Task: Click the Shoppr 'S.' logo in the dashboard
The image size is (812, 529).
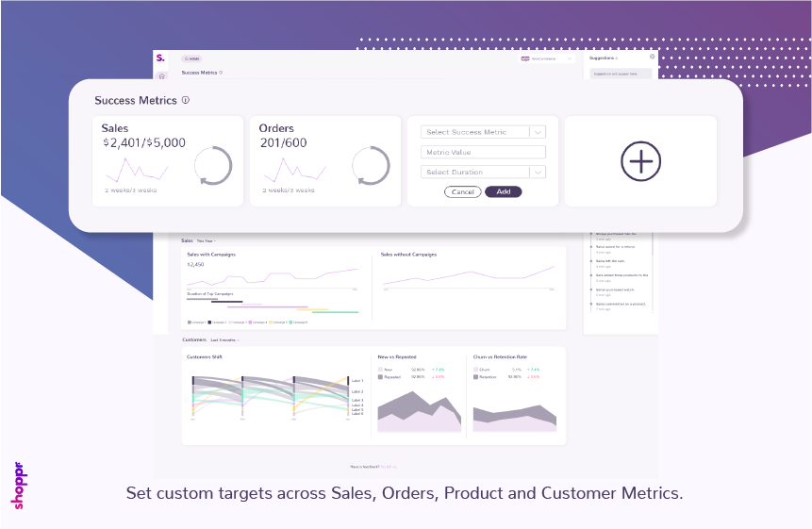Action: 160,58
